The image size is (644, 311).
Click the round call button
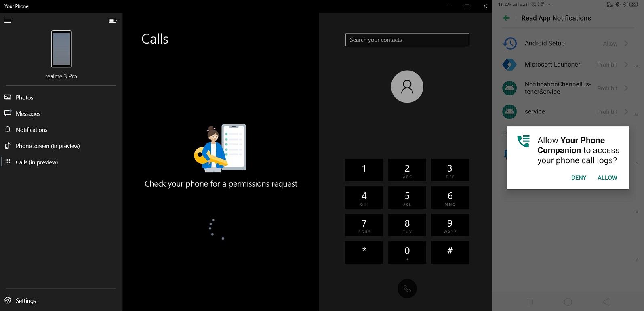click(x=407, y=289)
